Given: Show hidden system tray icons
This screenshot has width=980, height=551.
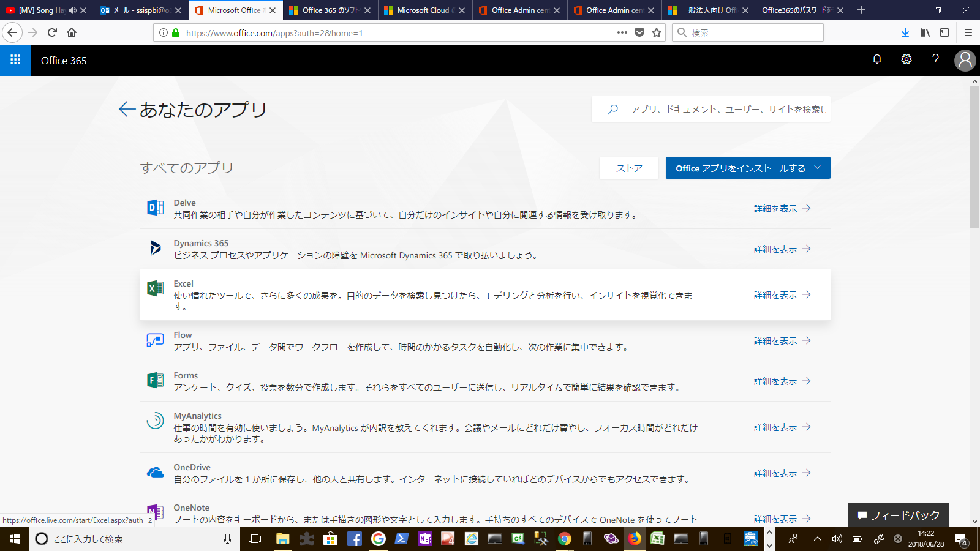Looking at the screenshot, I should tap(817, 539).
